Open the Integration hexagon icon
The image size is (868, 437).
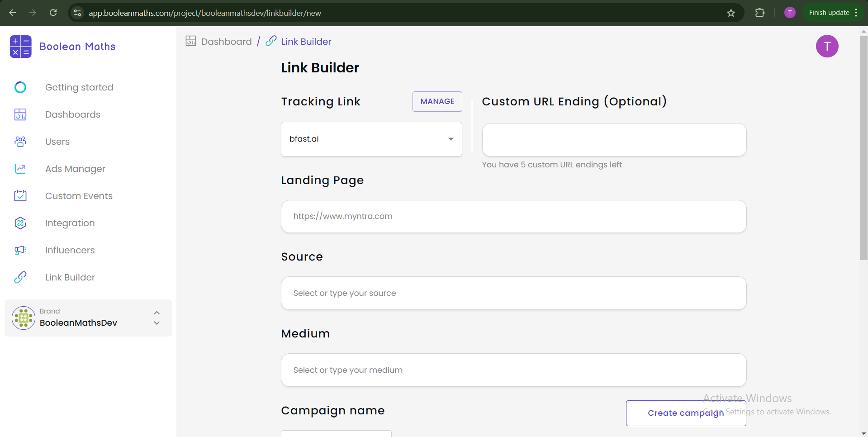click(20, 223)
